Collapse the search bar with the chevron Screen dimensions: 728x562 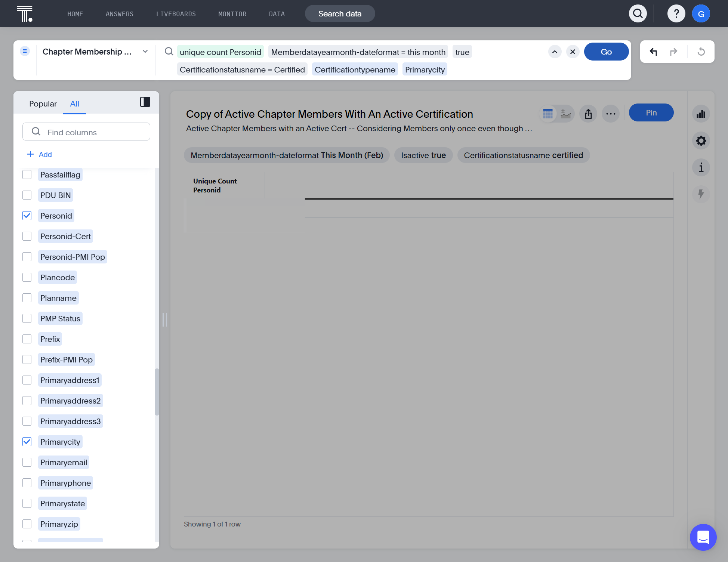pos(555,52)
